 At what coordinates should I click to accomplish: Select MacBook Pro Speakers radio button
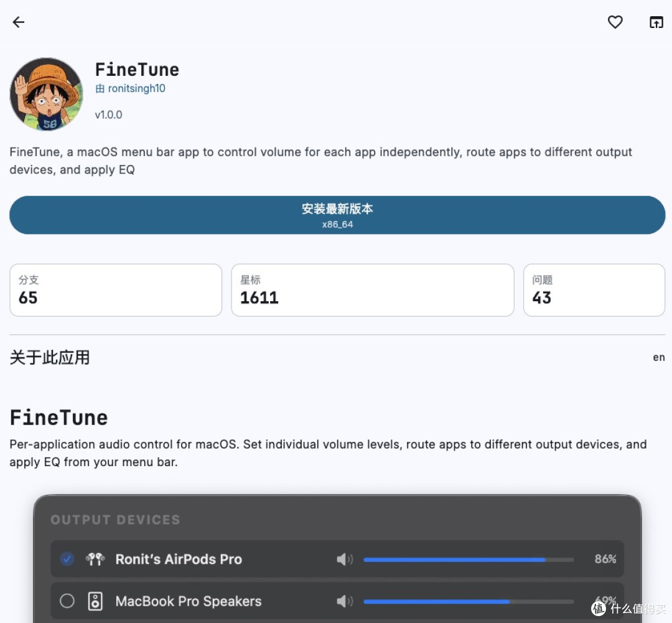[67, 601]
